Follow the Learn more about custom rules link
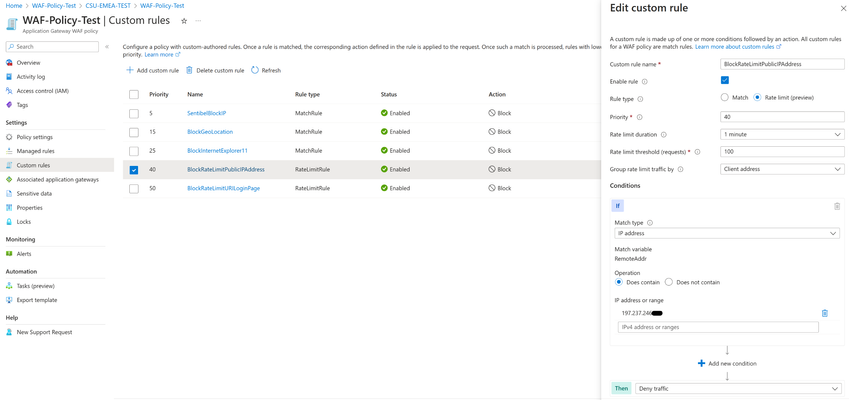849x400 pixels. [x=738, y=47]
